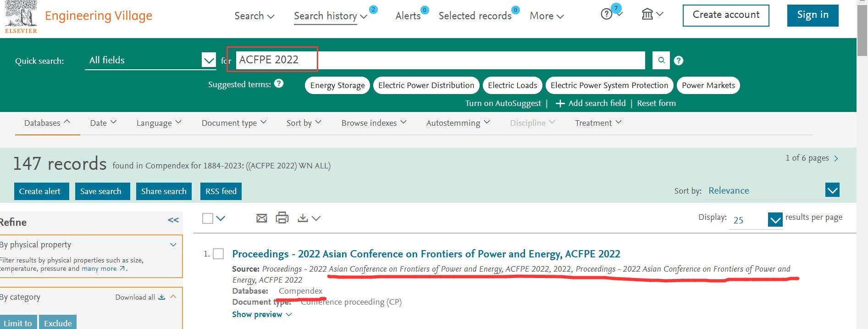
Task: Open Date filter dropdown
Action: pos(103,123)
